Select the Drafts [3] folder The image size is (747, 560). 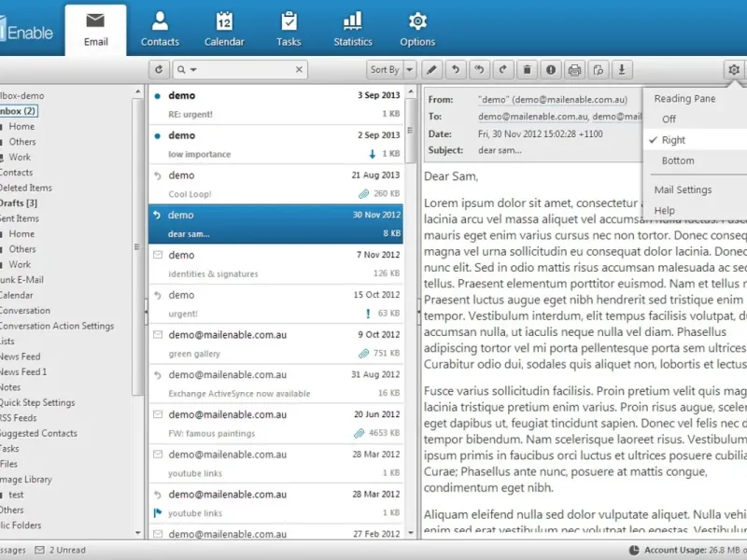(x=18, y=203)
